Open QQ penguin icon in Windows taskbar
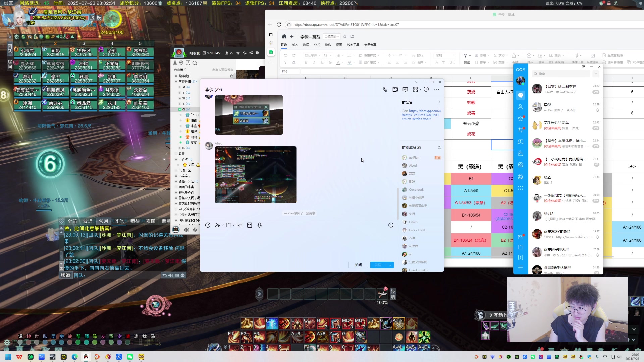 tap(86, 357)
